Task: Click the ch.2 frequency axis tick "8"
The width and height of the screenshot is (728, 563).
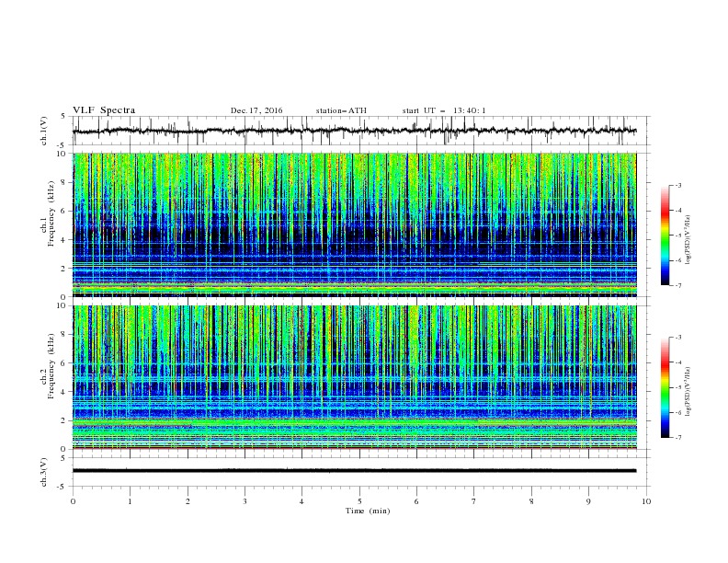Action: point(64,335)
